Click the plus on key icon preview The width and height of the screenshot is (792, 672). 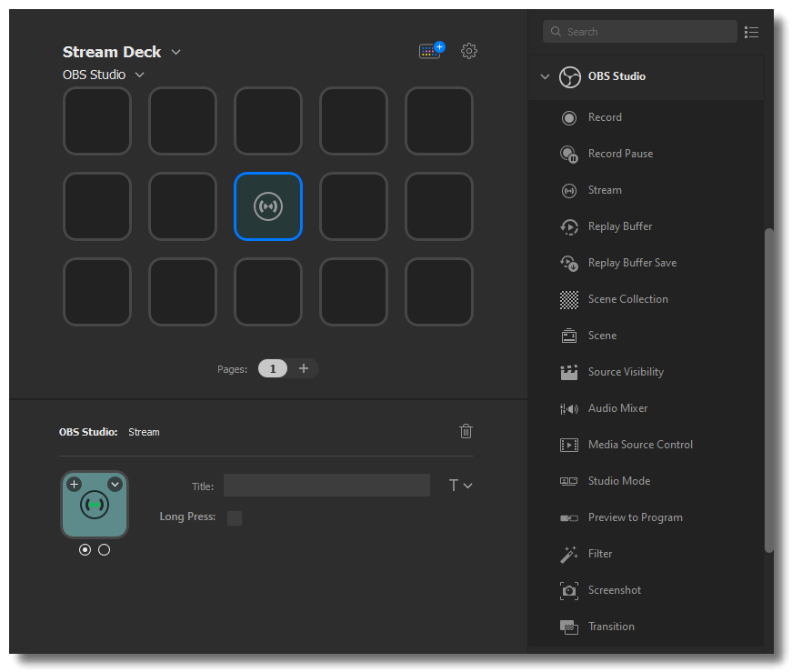(x=74, y=484)
